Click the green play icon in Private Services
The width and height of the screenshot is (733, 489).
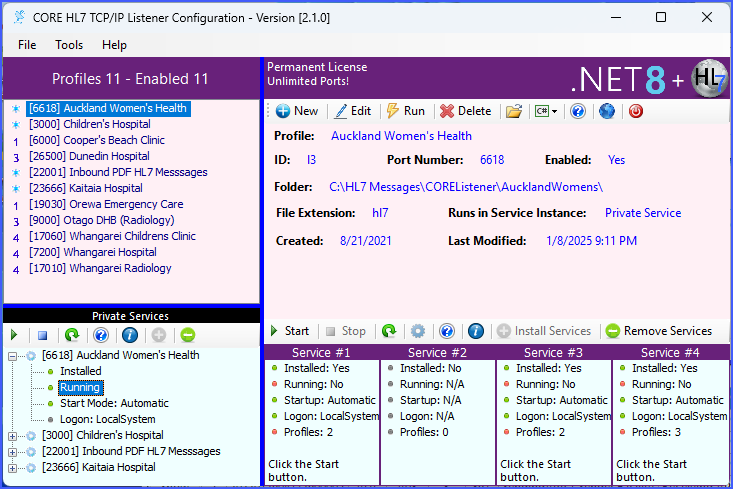pos(14,335)
